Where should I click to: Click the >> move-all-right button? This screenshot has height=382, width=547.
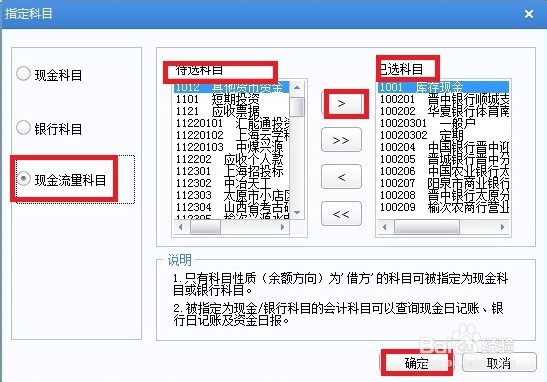pos(342,140)
